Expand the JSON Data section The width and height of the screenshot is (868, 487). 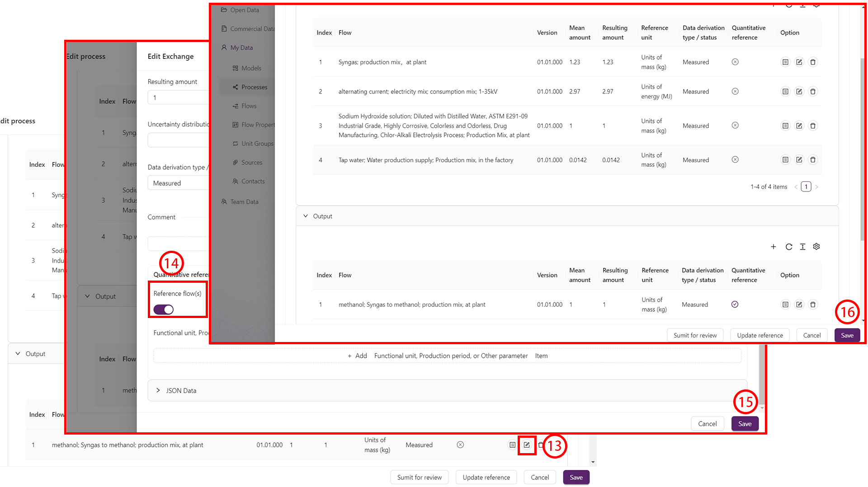click(x=158, y=390)
